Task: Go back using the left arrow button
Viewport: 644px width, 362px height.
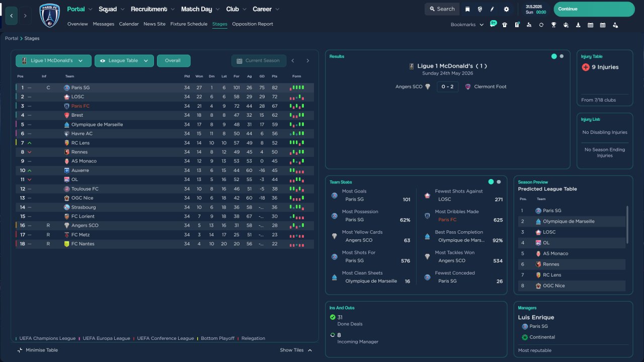Action: coord(12,16)
